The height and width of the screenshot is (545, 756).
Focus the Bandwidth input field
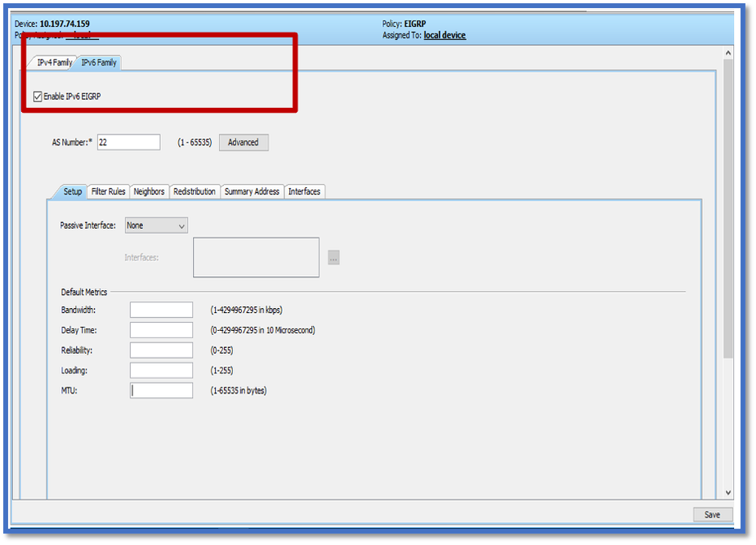(161, 310)
